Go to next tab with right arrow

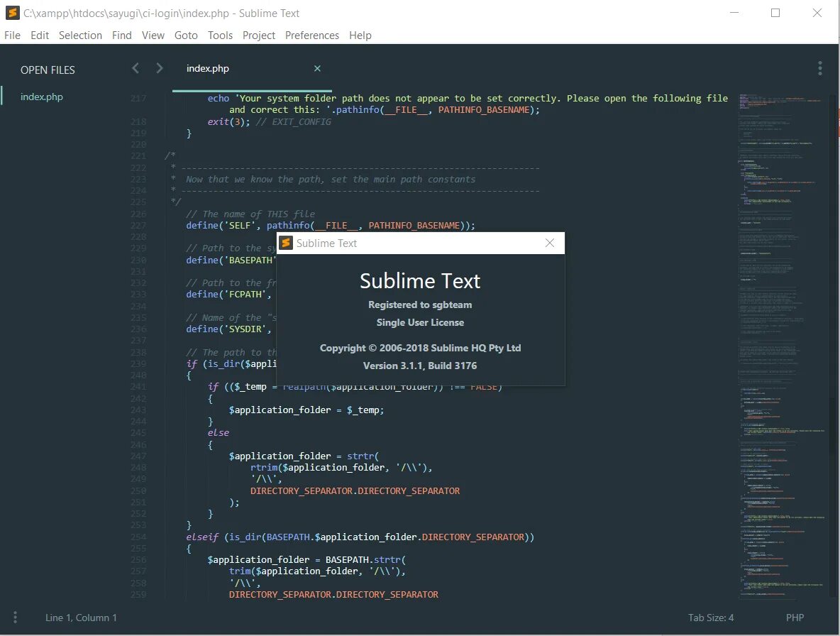[159, 68]
